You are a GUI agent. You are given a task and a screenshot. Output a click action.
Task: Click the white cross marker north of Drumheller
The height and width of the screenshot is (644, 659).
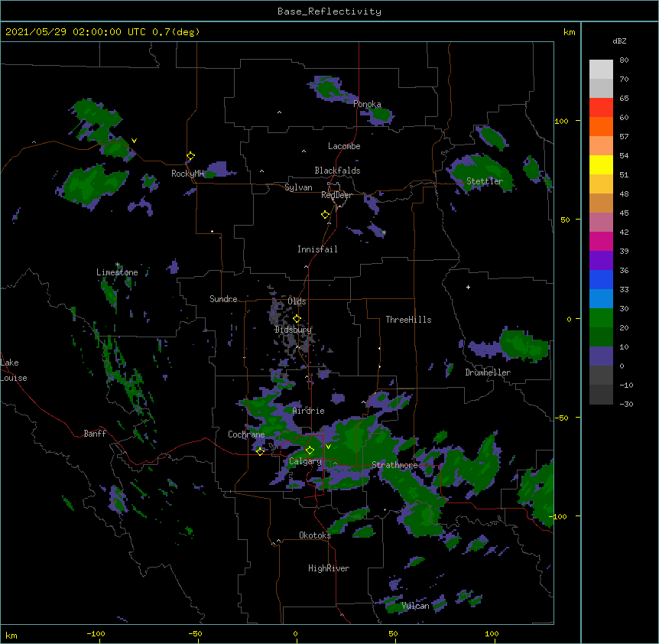coord(468,287)
